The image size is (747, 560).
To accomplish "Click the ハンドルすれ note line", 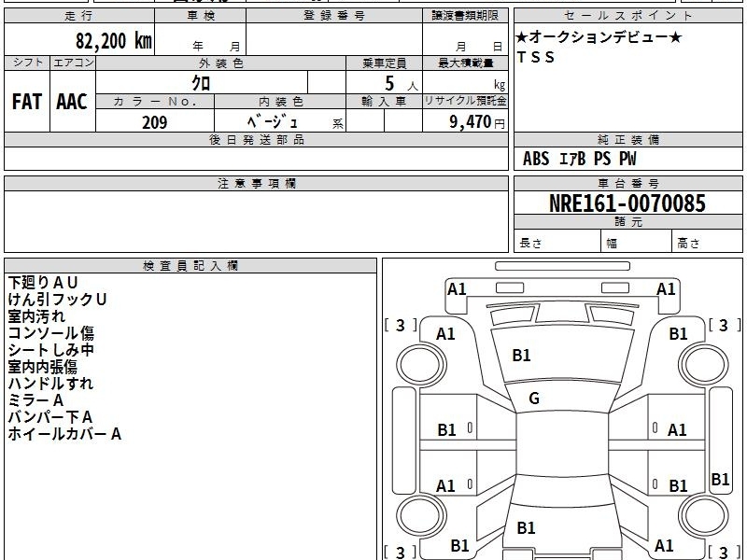I will pos(50,384).
